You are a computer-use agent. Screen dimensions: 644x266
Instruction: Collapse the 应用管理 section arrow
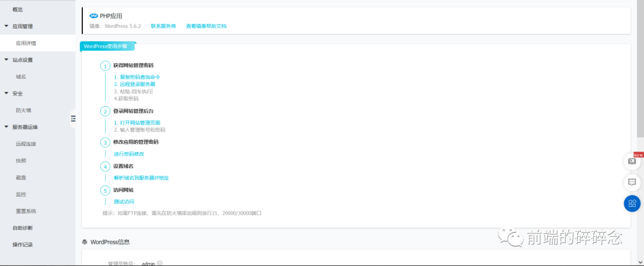pyautogui.click(x=6, y=26)
